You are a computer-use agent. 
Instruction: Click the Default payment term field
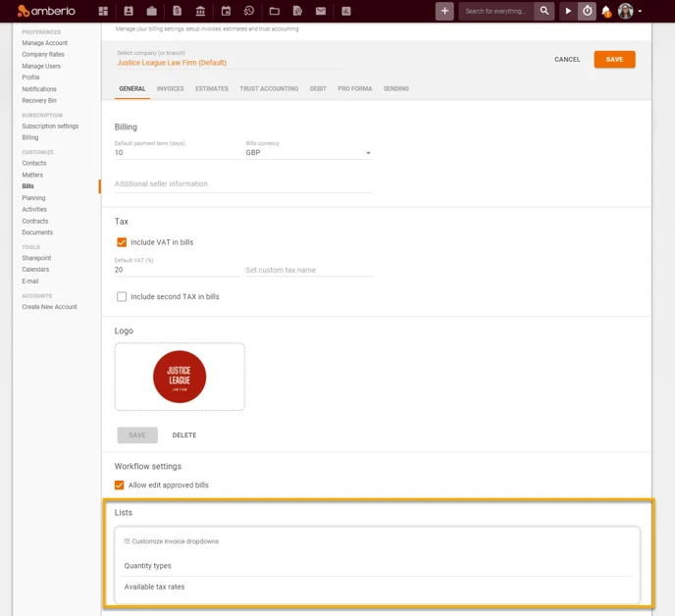point(178,152)
